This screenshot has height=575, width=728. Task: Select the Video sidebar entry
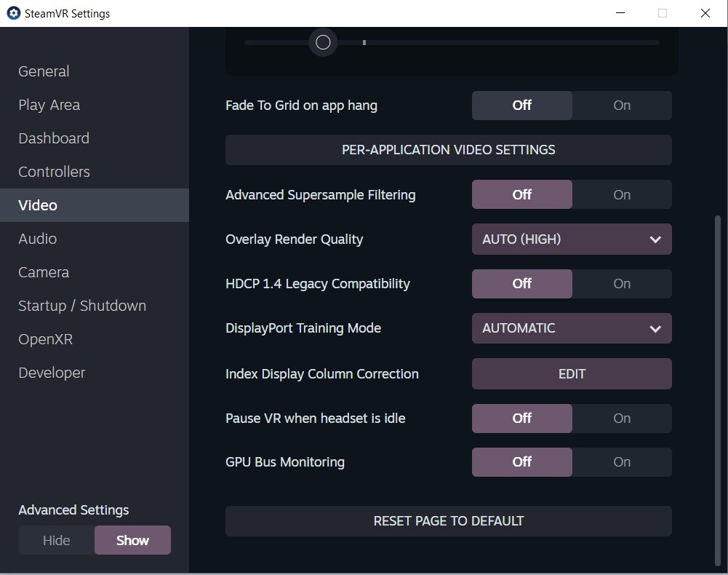pyautogui.click(x=95, y=205)
